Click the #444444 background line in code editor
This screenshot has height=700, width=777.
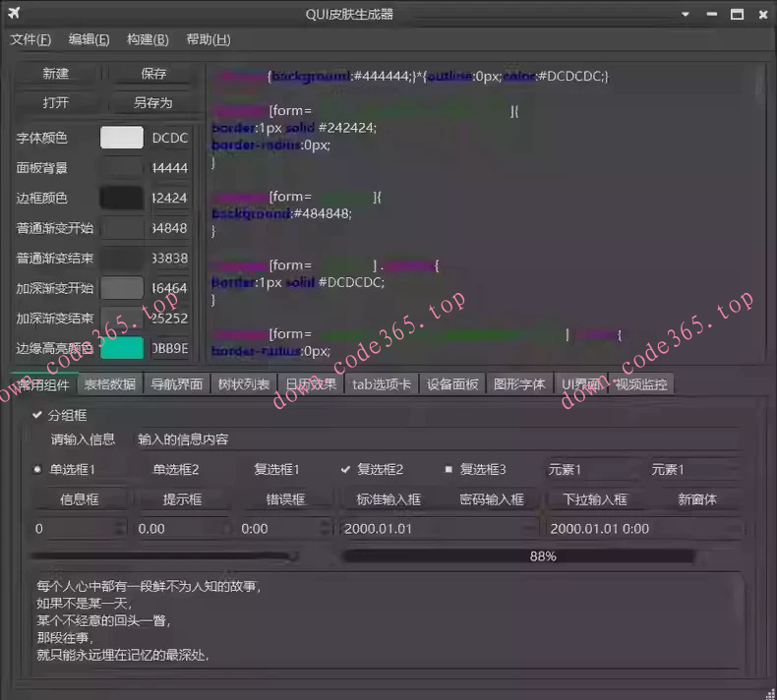(x=411, y=77)
